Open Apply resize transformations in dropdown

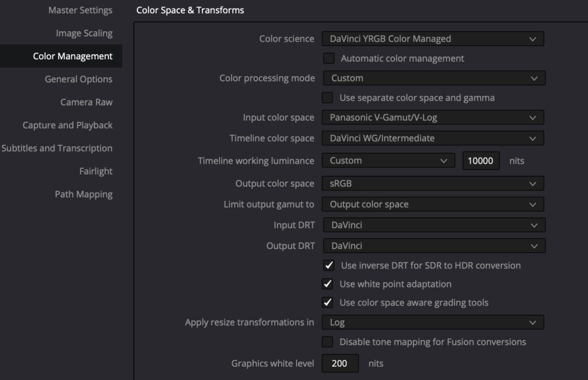(x=433, y=322)
